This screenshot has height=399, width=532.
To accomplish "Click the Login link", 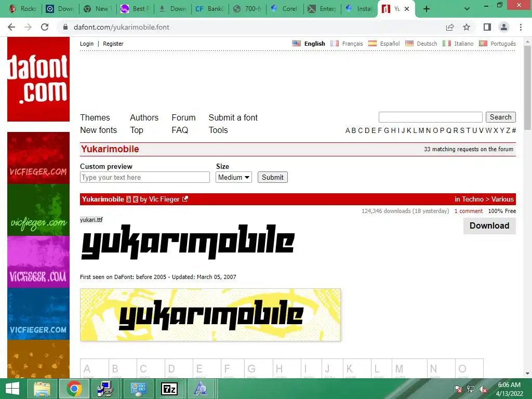I will tap(87, 44).
